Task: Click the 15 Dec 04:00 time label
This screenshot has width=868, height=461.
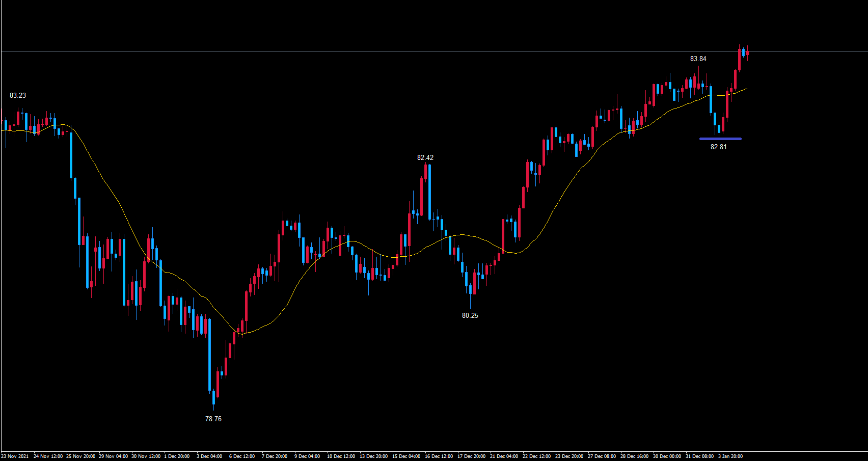Action: coord(406,456)
